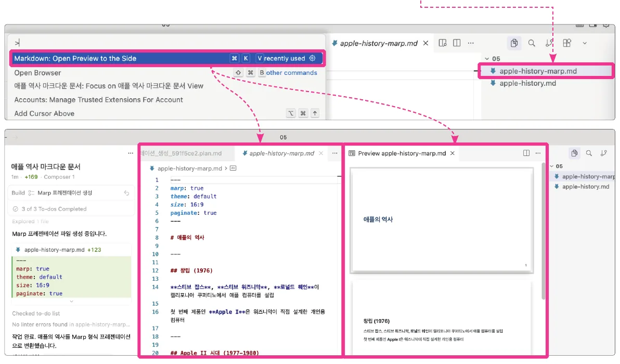
Task: Switch to the plan.md editor tab
Action: pyautogui.click(x=187, y=153)
